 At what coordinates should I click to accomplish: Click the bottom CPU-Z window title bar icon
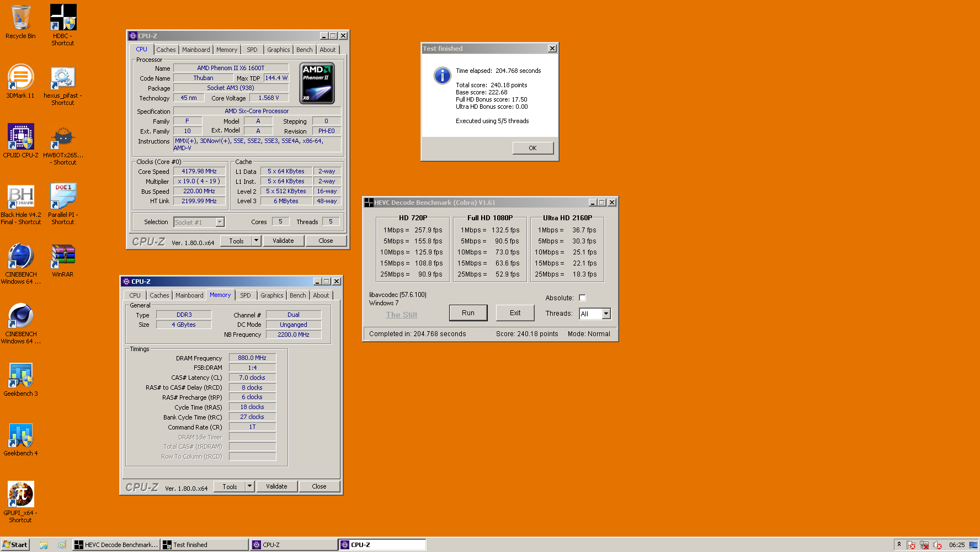coord(126,282)
